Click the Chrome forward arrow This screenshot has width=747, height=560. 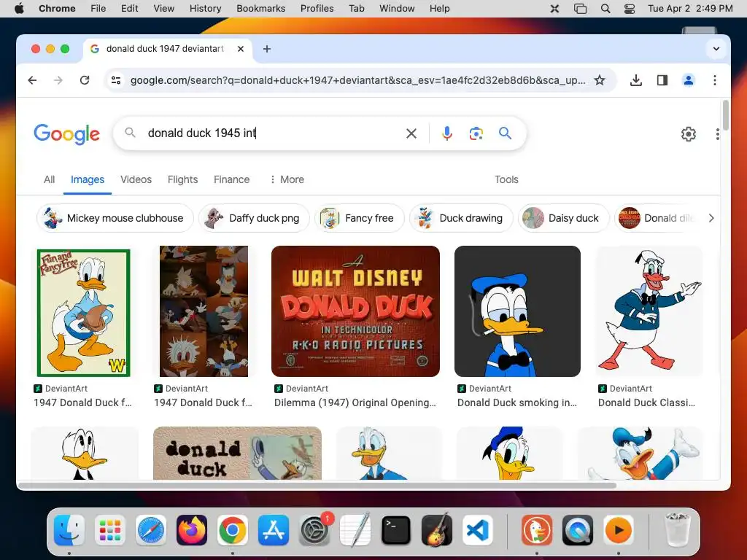[58, 80]
